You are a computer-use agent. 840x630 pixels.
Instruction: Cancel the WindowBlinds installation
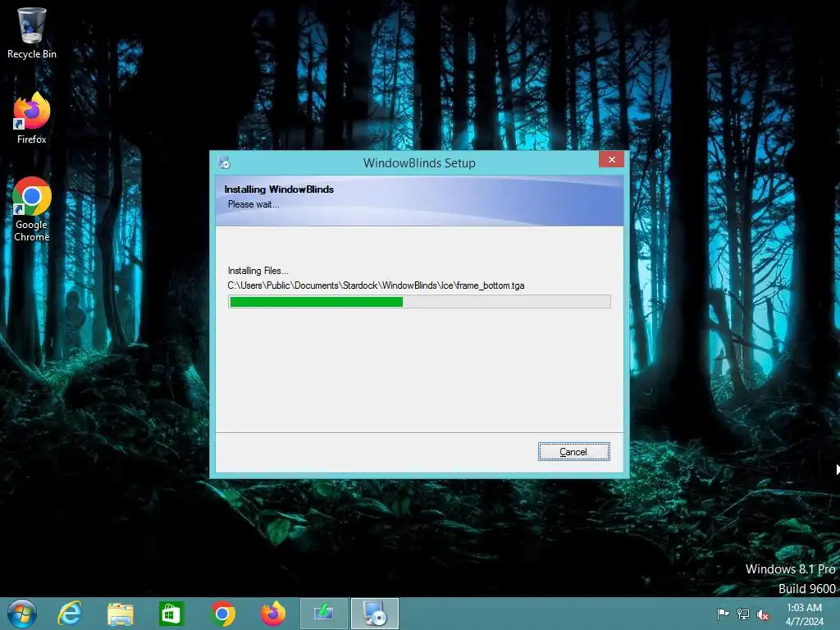573,452
